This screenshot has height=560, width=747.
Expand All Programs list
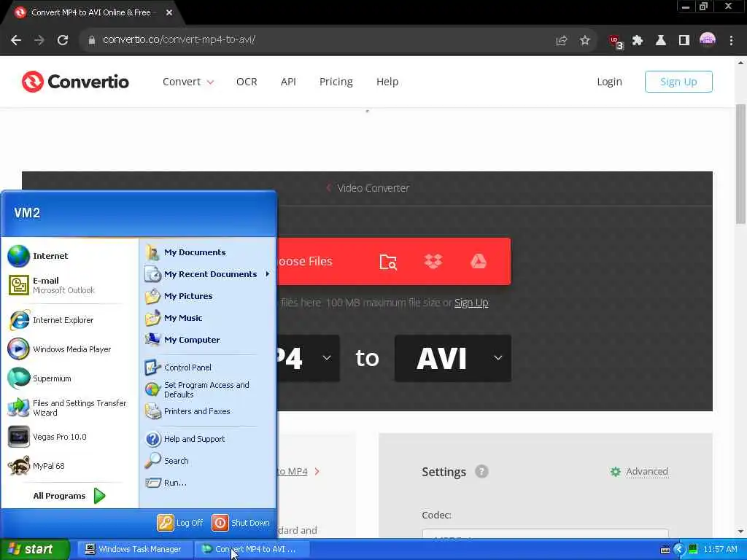tap(69, 496)
